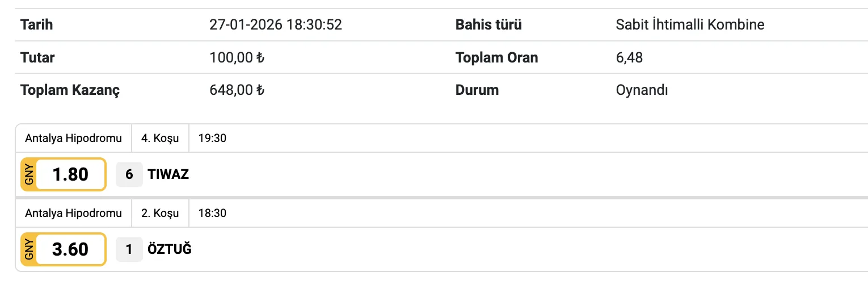Click the Sabit İhtimalli Kombine bet type
Viewport: 868px width, 284px height.
tap(690, 25)
